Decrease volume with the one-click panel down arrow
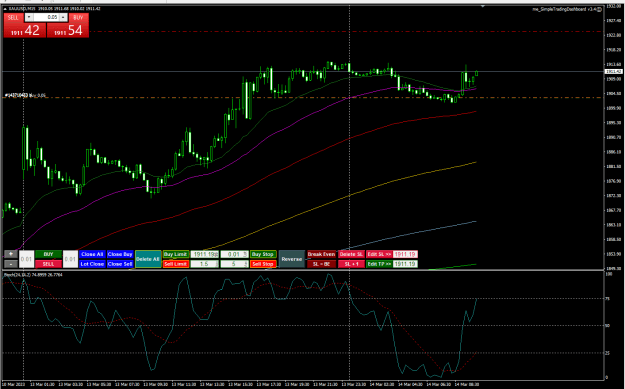The width and height of the screenshot is (625, 389). [29, 18]
